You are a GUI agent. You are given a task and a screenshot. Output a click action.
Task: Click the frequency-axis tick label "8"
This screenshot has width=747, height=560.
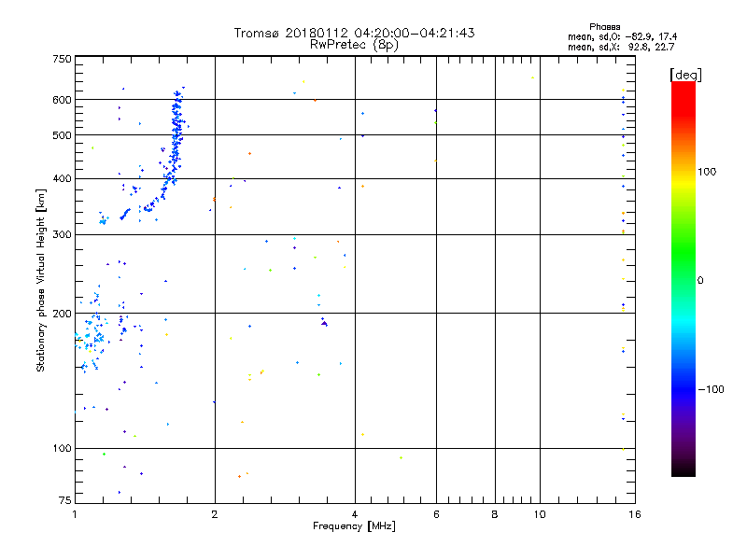[495, 514]
